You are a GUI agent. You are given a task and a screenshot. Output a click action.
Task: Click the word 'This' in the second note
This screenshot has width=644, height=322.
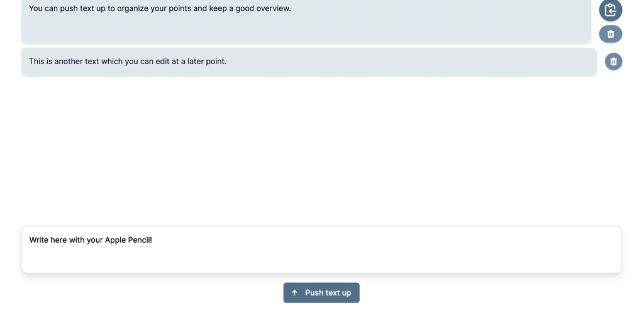click(36, 62)
